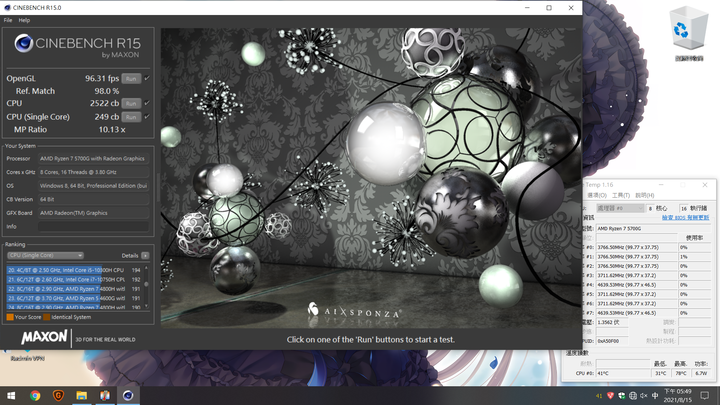
Task: Open the red shield tray icon
Action: 610,395
